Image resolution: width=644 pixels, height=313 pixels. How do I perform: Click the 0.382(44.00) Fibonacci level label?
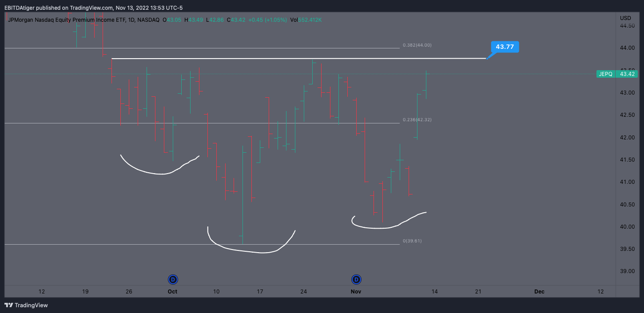tap(417, 45)
